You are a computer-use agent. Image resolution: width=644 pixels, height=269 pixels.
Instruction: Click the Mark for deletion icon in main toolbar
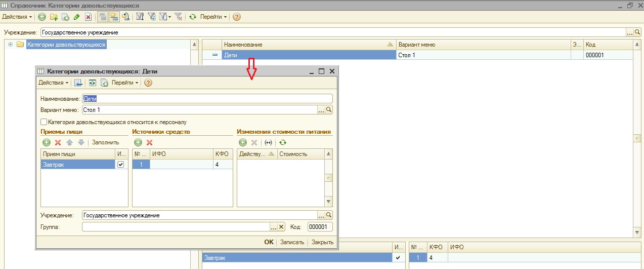click(88, 17)
